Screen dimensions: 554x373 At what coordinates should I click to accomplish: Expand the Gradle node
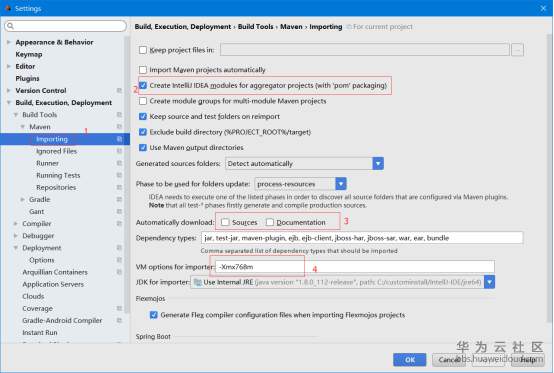[x=23, y=199]
